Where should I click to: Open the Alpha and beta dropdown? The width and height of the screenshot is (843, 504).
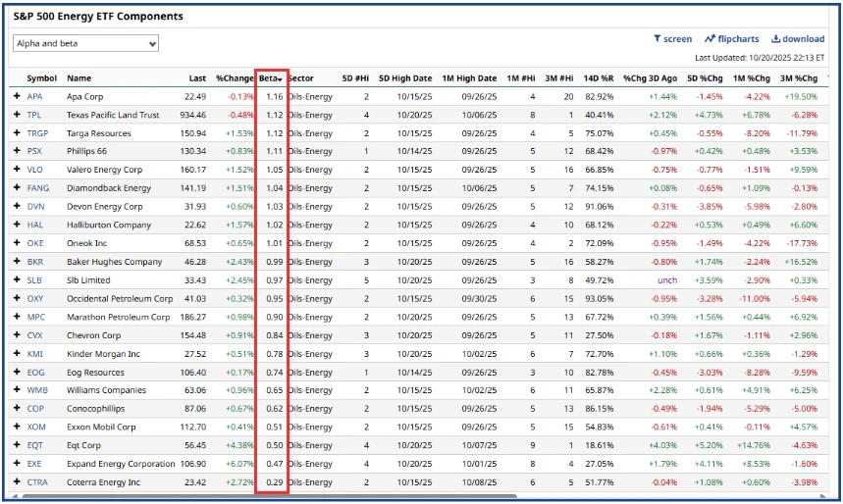(85, 44)
